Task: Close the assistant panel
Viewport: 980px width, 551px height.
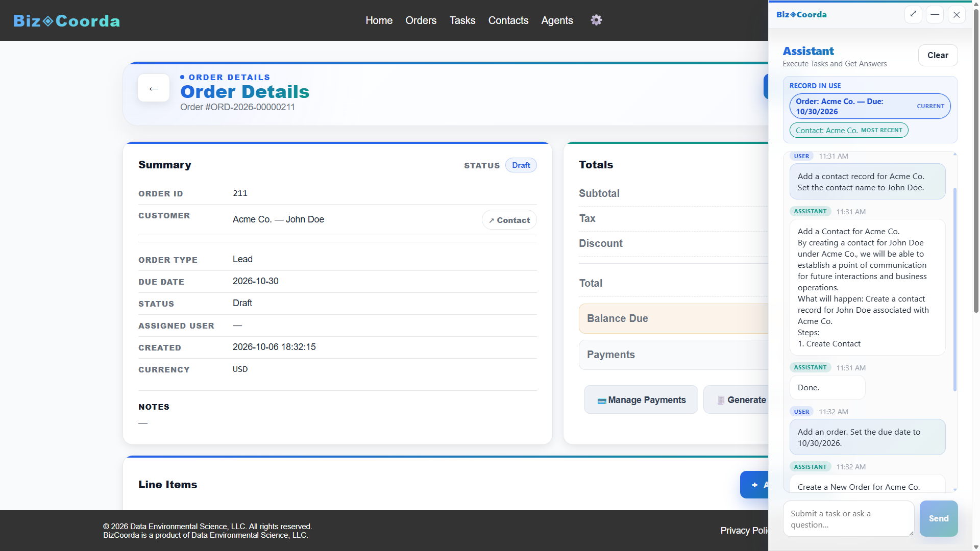Action: [957, 14]
